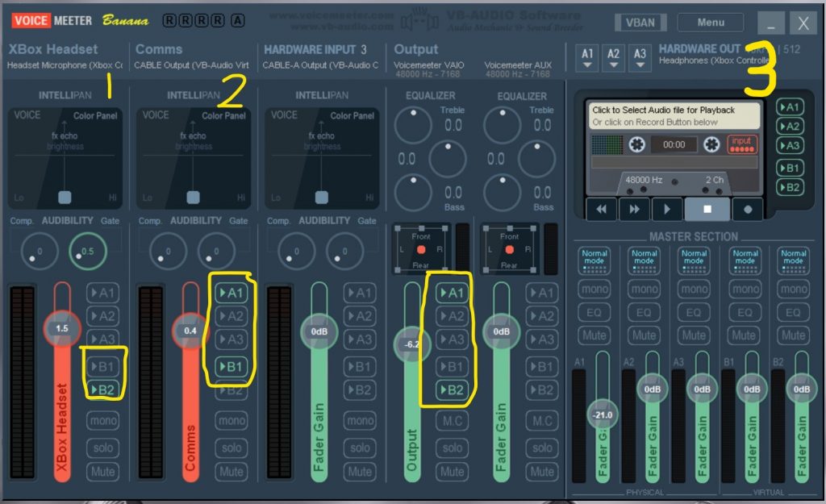Click the XBox Headset fader at 1.5
Screen dimensions: 826x504
coord(62,328)
